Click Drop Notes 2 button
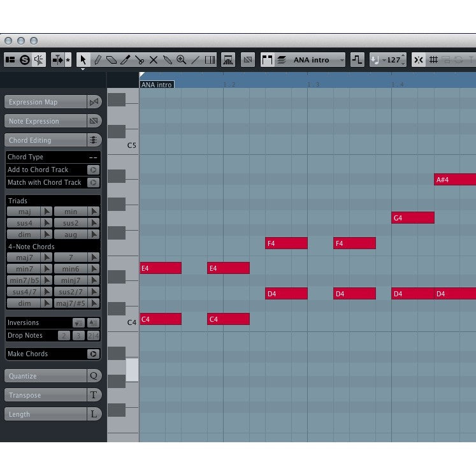The width and height of the screenshot is (476, 476). point(64,336)
